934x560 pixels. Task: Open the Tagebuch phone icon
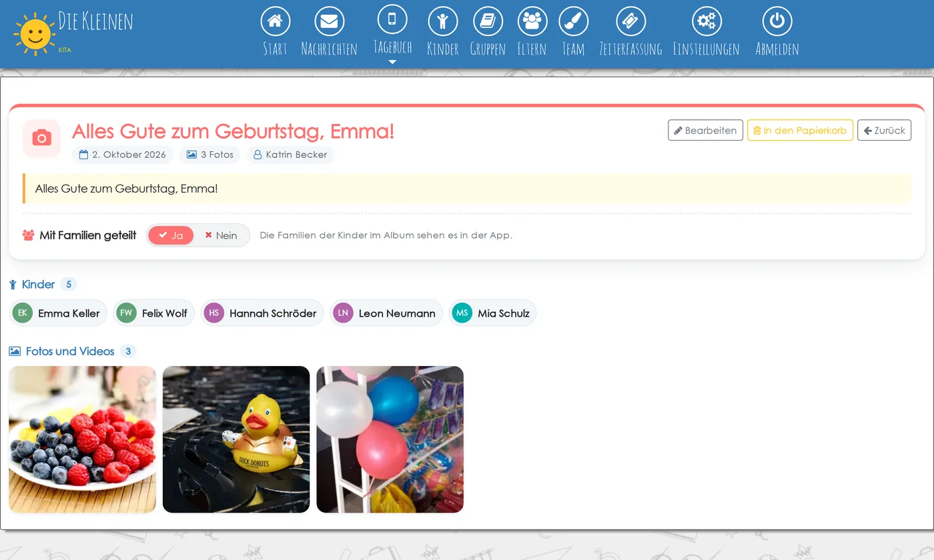(392, 19)
